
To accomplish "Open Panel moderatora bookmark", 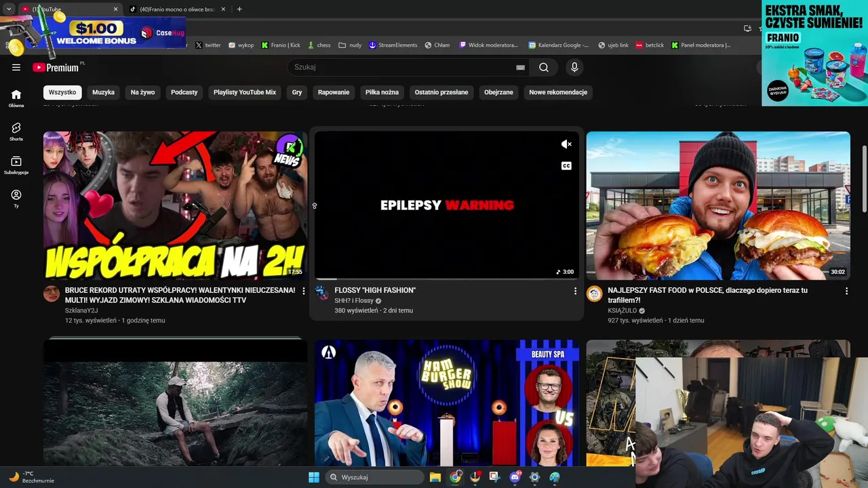I will tap(701, 45).
